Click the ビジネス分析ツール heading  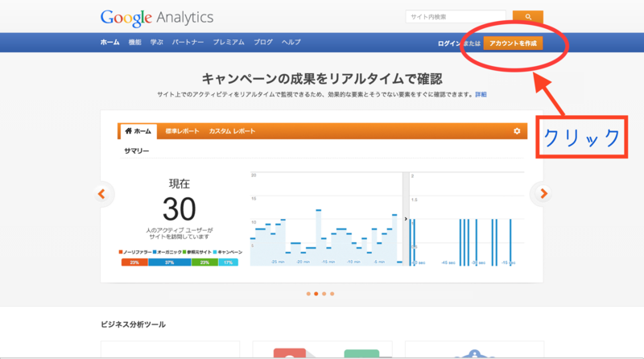pos(133,324)
